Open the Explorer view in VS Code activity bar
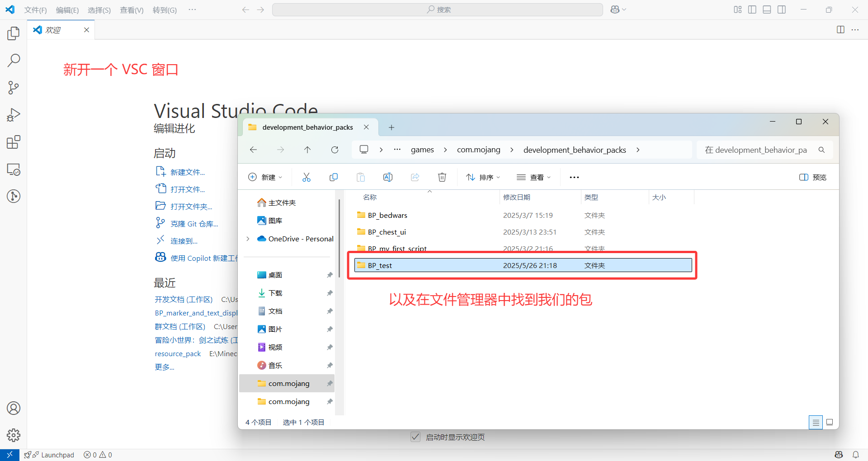The width and height of the screenshot is (868, 461). 14,33
